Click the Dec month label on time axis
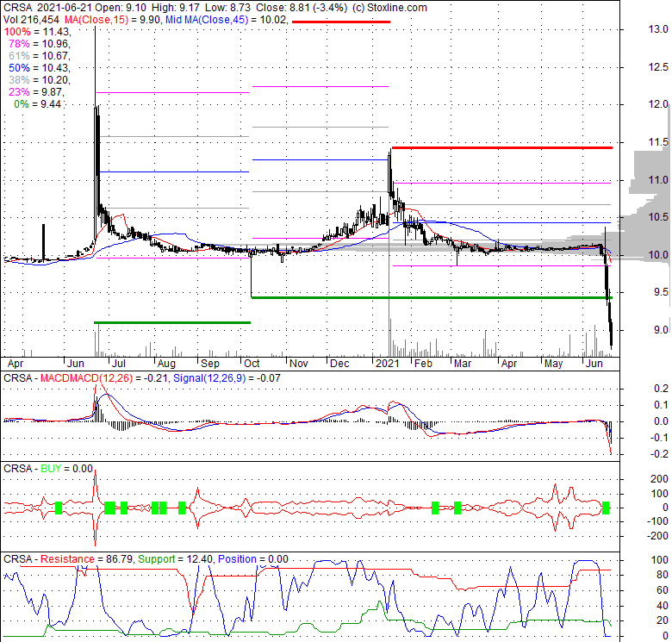This screenshot has height=642, width=672. coord(339,364)
